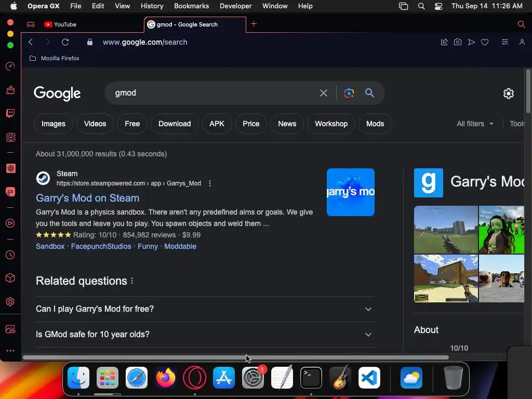
Task: Filter results by Videos
Action: (95, 124)
